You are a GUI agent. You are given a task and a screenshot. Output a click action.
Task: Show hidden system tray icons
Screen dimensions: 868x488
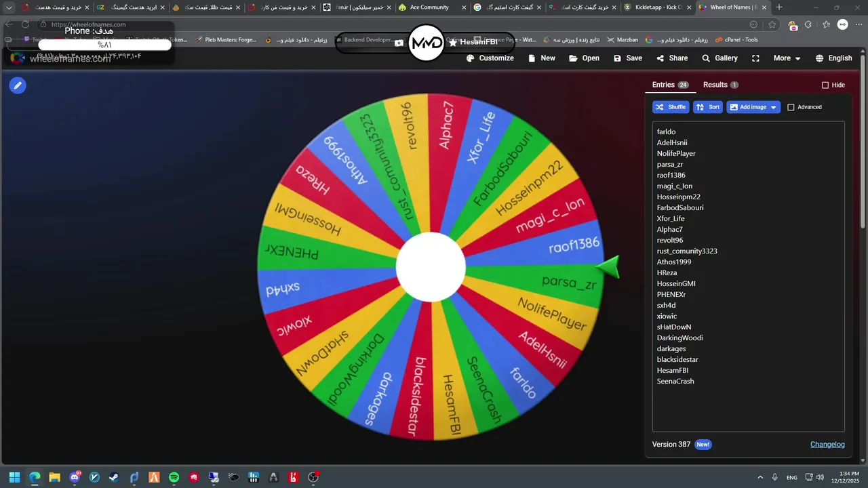(759, 478)
